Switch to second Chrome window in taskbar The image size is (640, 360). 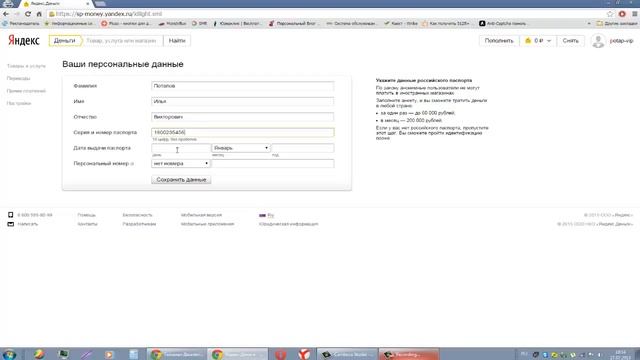(238, 354)
